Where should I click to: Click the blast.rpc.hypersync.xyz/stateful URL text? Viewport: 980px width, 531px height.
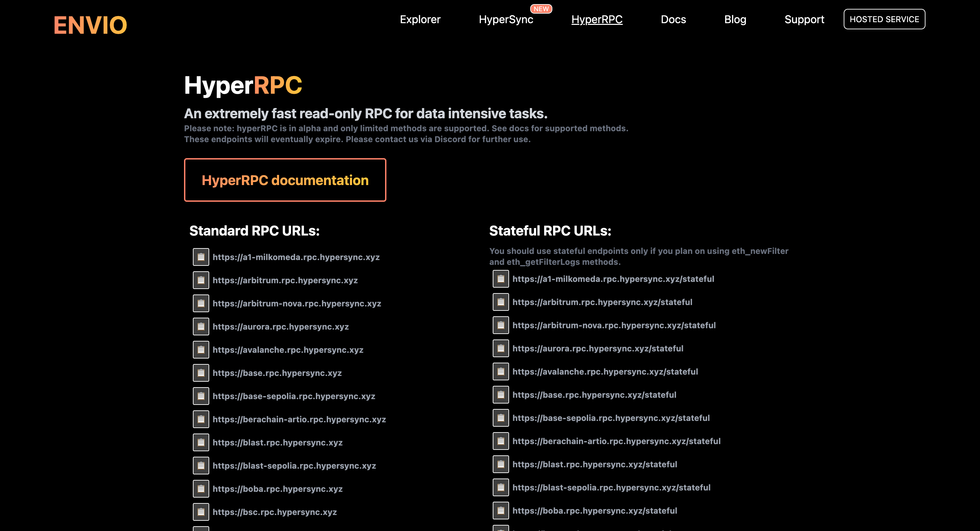click(x=595, y=465)
